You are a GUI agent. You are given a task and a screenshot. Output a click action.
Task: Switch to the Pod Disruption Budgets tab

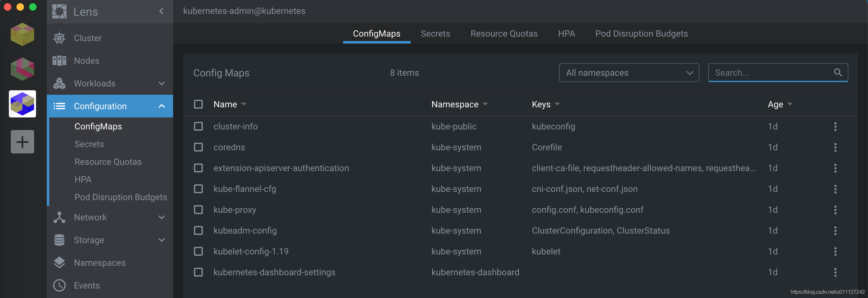click(x=642, y=34)
